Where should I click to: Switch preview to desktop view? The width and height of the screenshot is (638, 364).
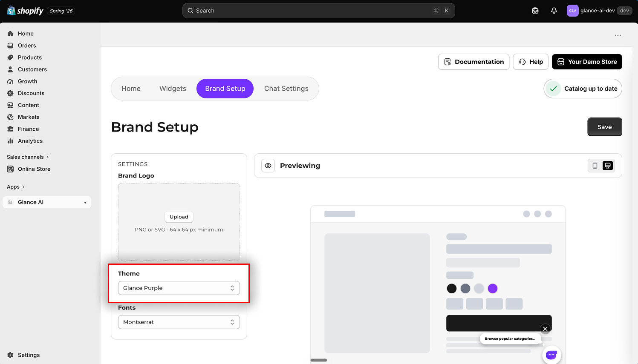pyautogui.click(x=608, y=166)
